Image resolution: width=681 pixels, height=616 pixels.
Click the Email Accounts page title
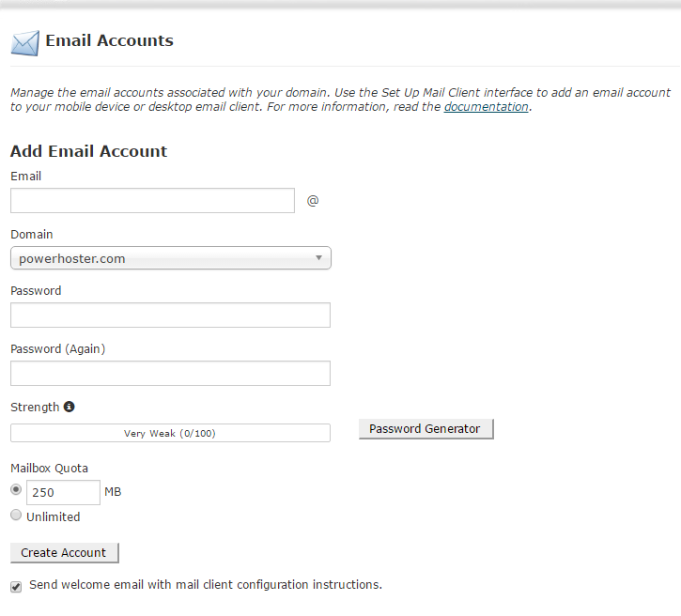coord(109,41)
